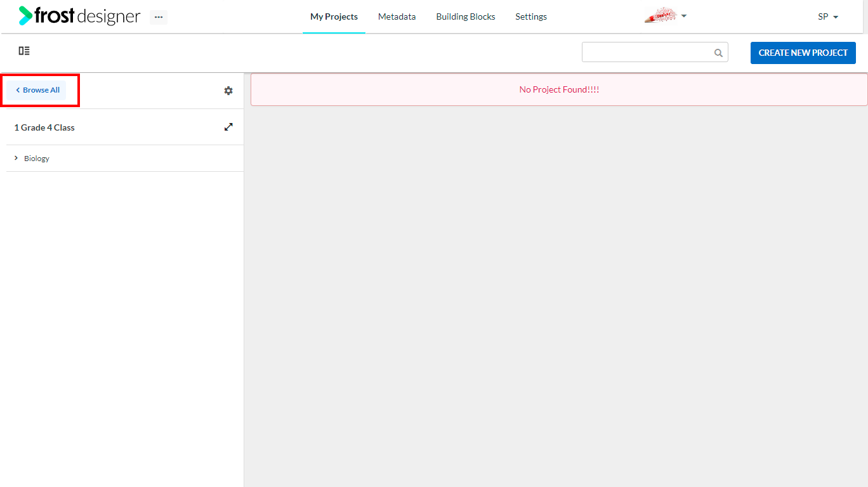Go to Building Blocks tab

[466, 16]
